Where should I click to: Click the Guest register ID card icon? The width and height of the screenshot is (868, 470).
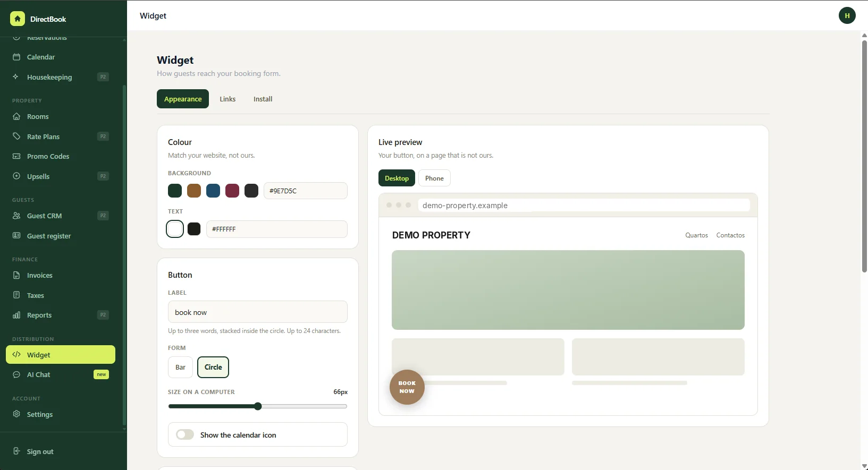click(x=16, y=236)
